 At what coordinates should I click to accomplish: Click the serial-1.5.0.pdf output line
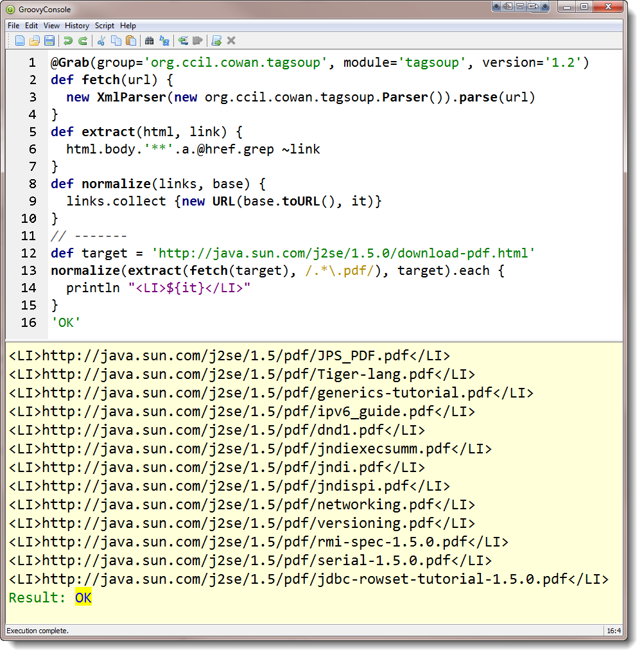click(x=250, y=561)
